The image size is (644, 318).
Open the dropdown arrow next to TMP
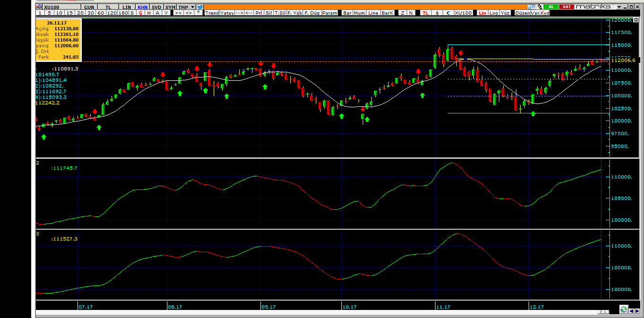click(x=192, y=7)
